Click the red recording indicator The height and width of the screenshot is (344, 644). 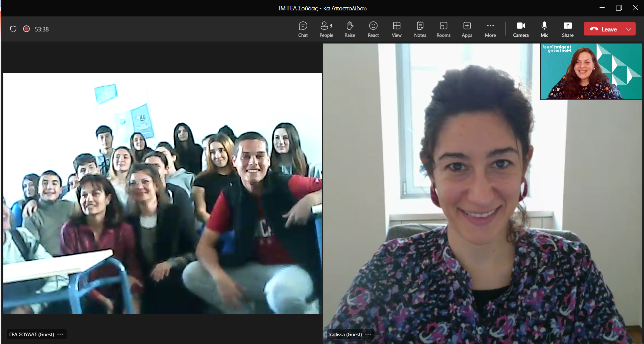click(x=26, y=29)
